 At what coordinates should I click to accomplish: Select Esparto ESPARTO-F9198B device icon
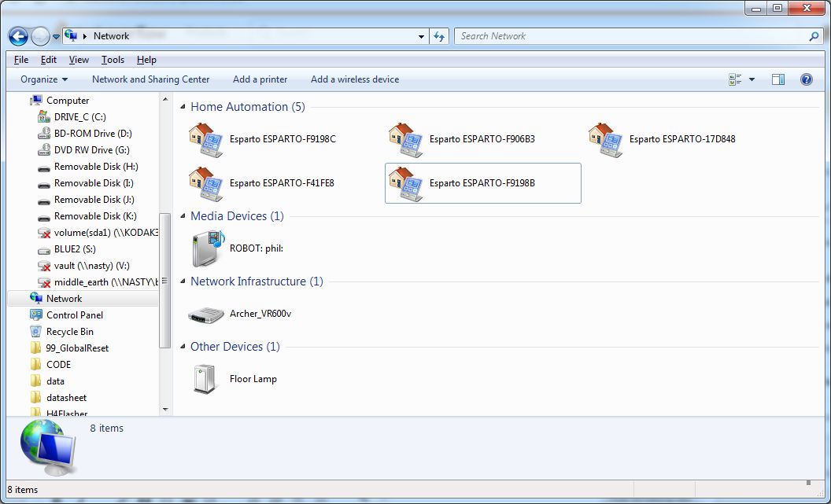pyautogui.click(x=405, y=184)
